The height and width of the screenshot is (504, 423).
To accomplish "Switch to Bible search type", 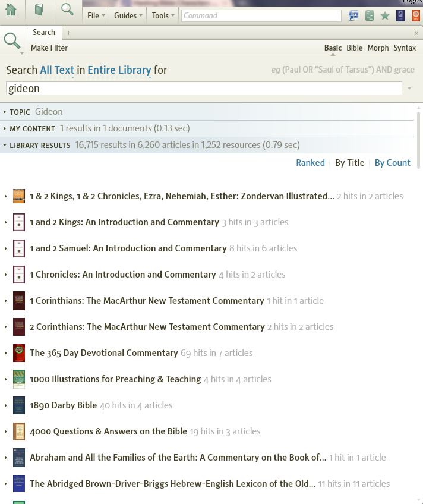I will click(354, 48).
